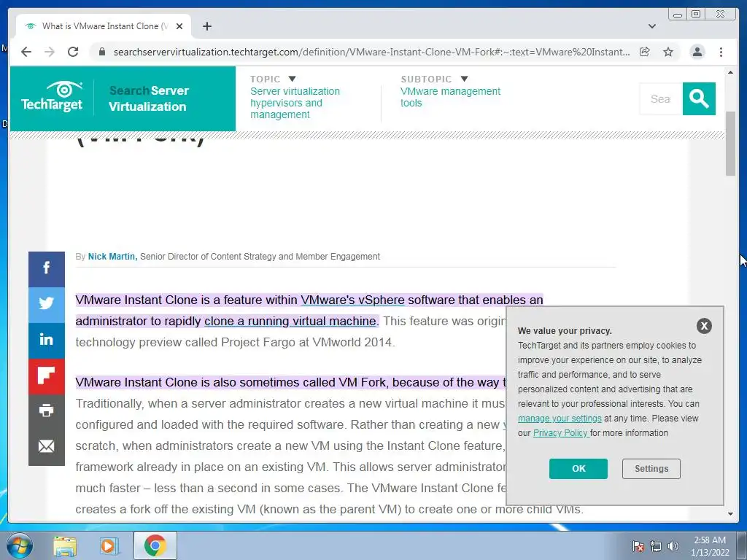
Task: Click scrollbar down arrow
Action: pos(730,514)
